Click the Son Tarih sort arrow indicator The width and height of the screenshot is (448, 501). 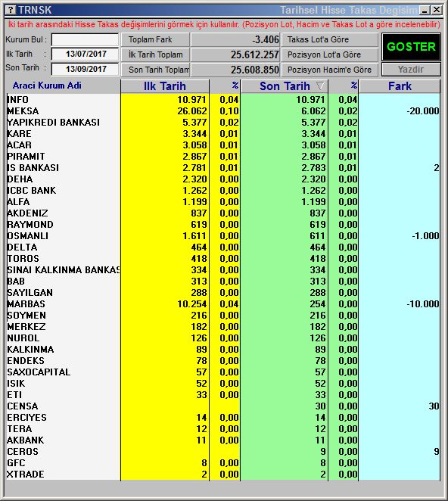coord(320,86)
